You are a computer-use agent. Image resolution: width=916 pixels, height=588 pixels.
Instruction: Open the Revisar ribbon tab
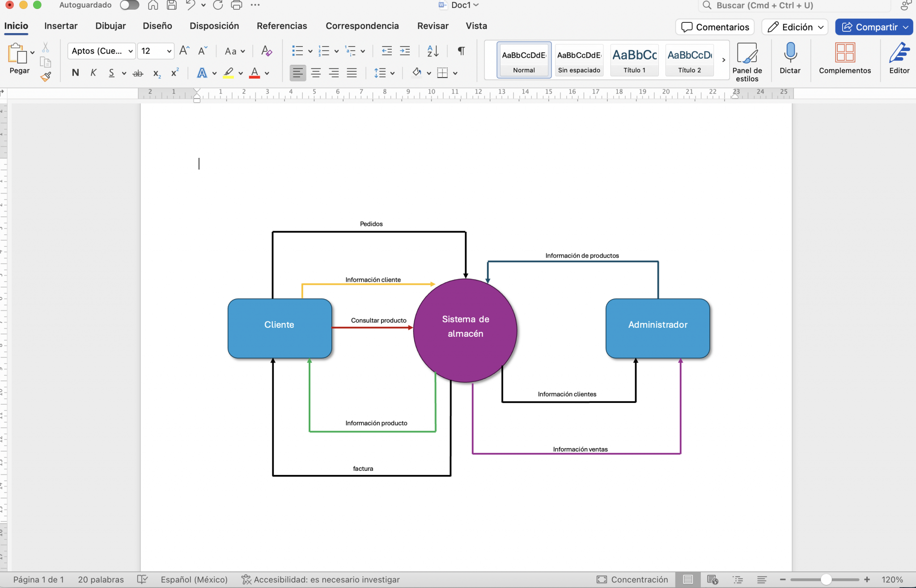click(x=433, y=26)
